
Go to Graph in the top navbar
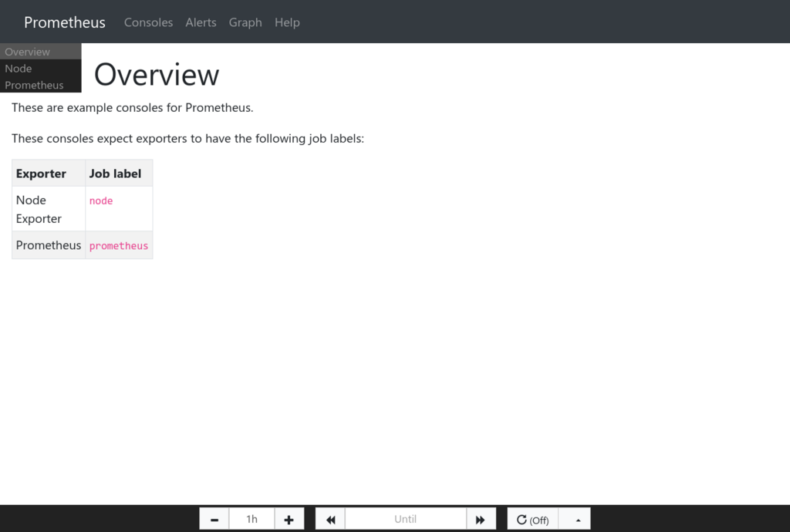[245, 22]
